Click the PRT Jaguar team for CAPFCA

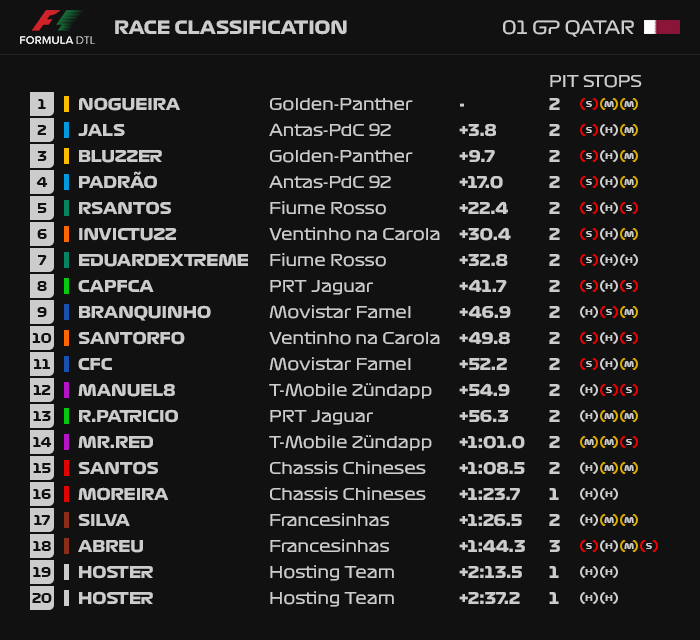[321, 287]
